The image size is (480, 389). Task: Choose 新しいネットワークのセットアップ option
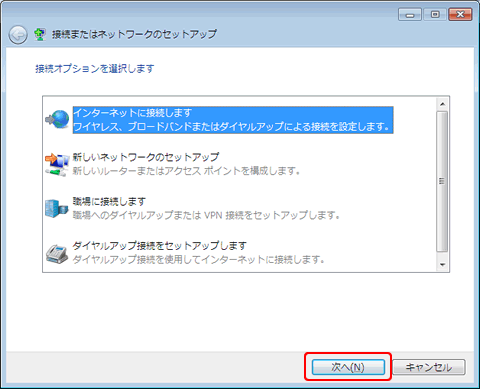146,157
